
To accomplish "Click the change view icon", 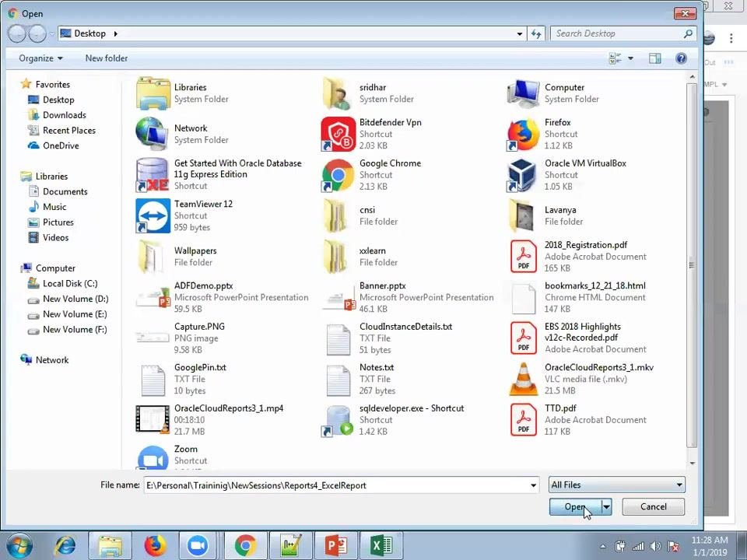I will tap(615, 58).
